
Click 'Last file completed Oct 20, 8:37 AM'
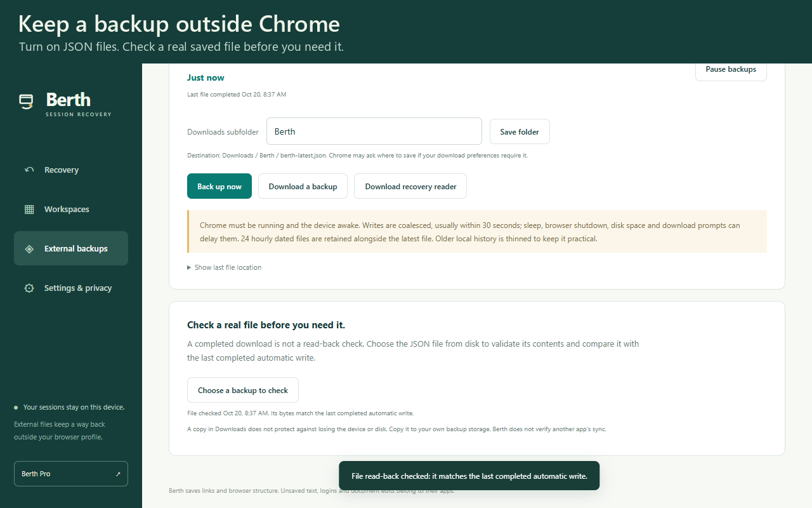237,95
